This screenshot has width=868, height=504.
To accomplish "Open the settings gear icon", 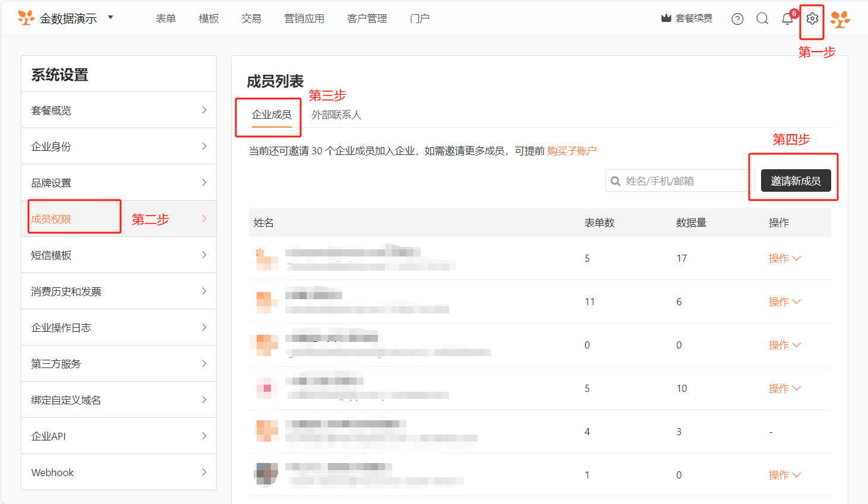I will coord(812,18).
